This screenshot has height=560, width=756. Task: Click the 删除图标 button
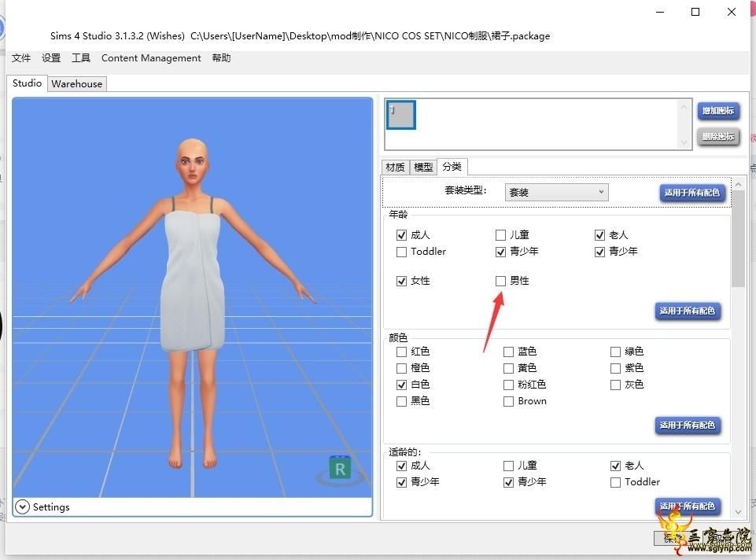[718, 136]
